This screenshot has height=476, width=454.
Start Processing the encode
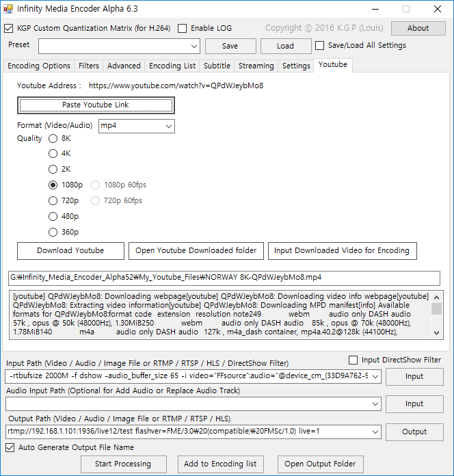pyautogui.click(x=124, y=464)
